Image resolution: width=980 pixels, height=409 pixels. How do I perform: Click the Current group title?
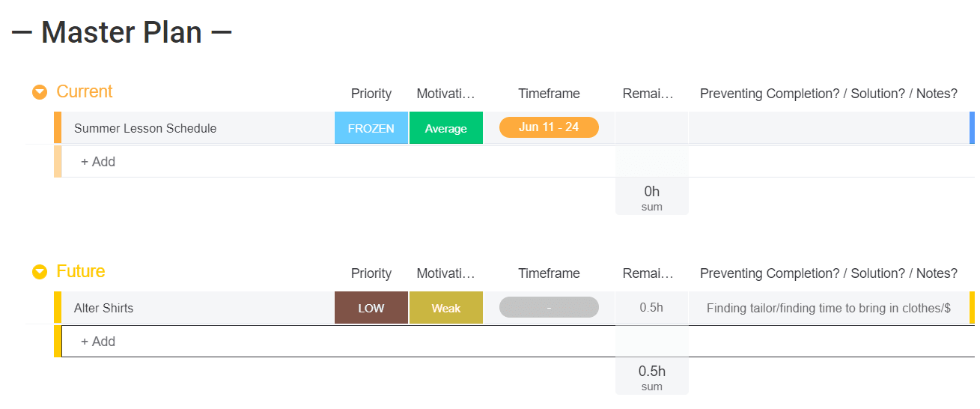coord(85,91)
